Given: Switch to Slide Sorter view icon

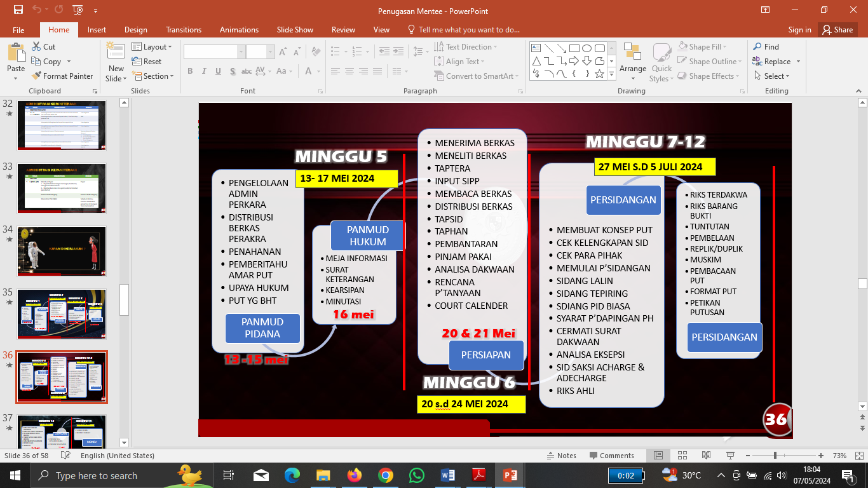Looking at the screenshot, I should pyautogui.click(x=682, y=456).
